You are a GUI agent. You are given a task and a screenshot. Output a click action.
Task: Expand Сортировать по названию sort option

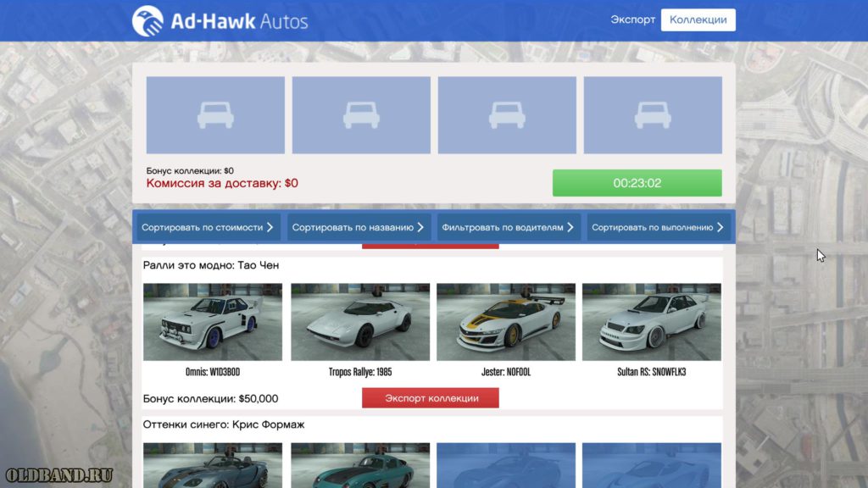(x=359, y=227)
